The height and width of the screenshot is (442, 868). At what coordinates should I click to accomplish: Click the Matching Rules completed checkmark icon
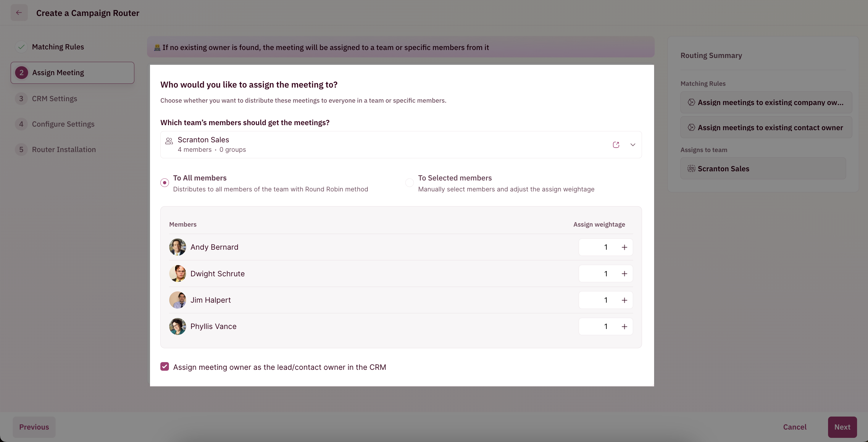click(x=21, y=47)
